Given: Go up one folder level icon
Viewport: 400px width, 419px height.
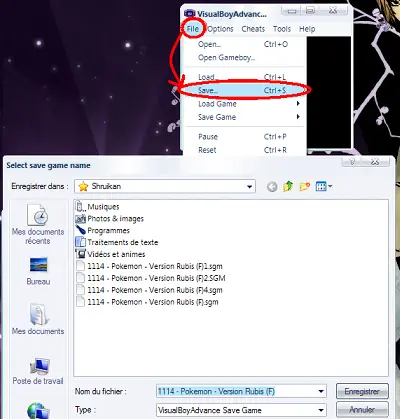Looking at the screenshot, I should (288, 186).
